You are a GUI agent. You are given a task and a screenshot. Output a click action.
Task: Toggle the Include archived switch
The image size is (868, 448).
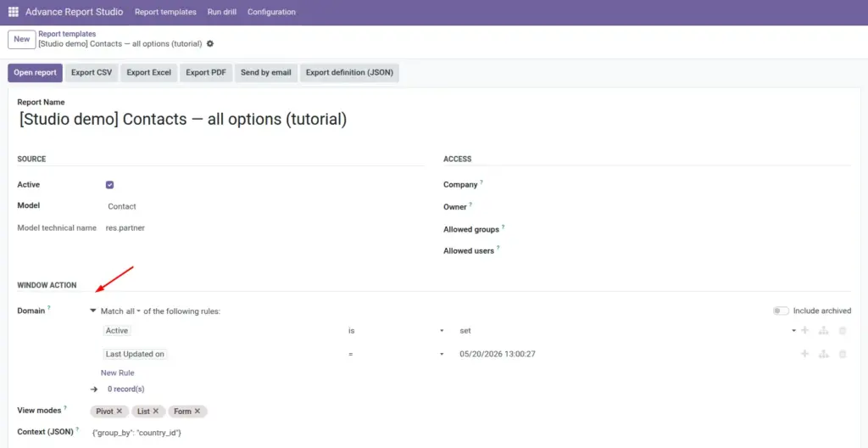(781, 311)
